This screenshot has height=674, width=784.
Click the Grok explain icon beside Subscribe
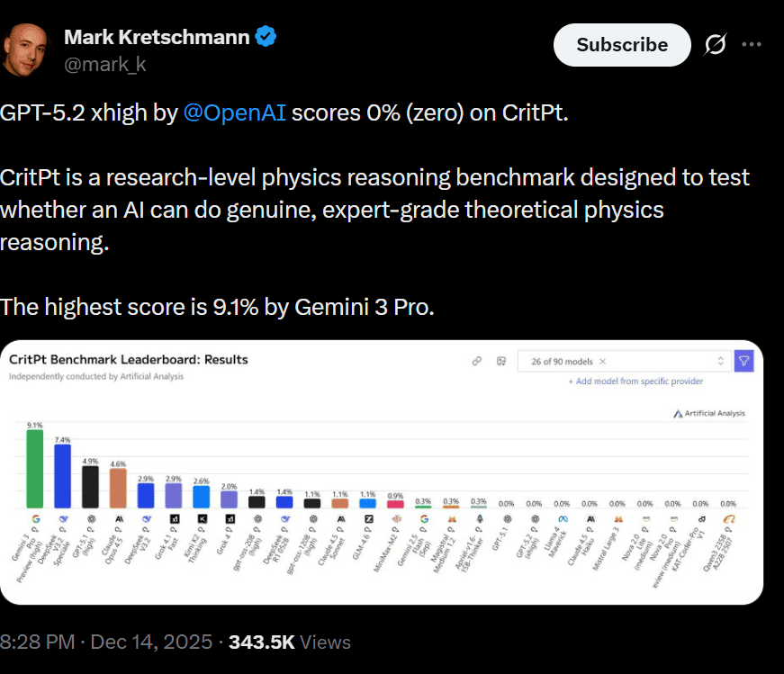[716, 44]
